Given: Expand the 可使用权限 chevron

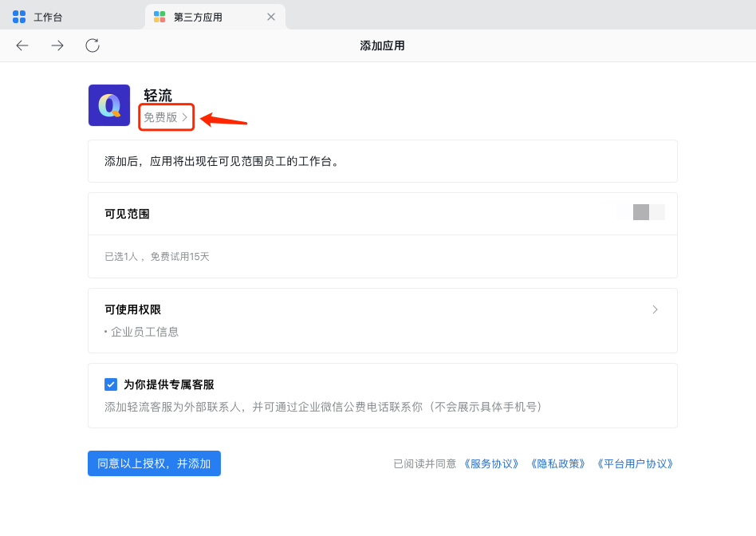Looking at the screenshot, I should point(655,309).
